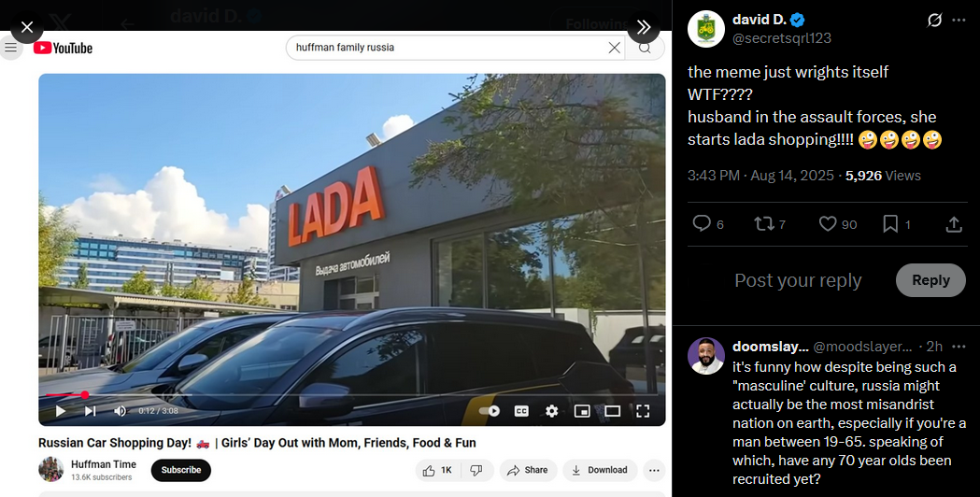This screenshot has width=980, height=497.
Task: Open the video settings gear
Action: click(x=551, y=411)
